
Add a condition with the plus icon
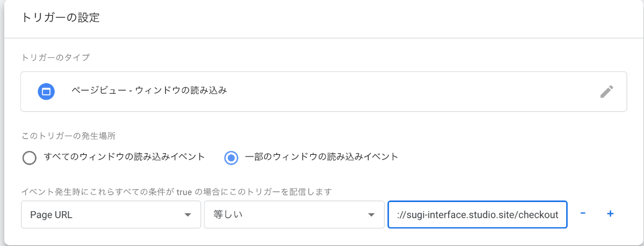tap(610, 214)
